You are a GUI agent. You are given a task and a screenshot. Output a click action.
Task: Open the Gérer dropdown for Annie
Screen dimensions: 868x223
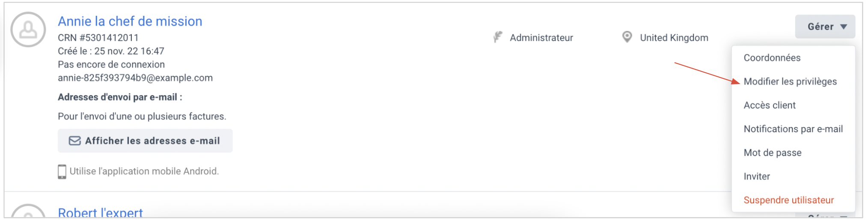coord(825,27)
